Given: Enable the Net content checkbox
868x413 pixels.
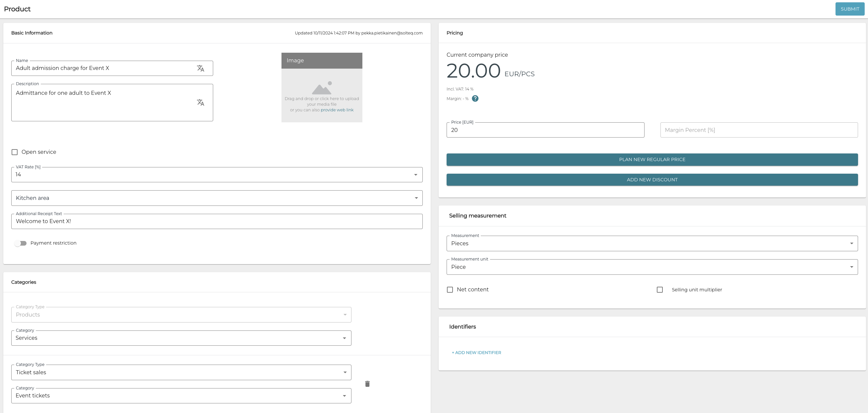Looking at the screenshot, I should tap(450, 290).
